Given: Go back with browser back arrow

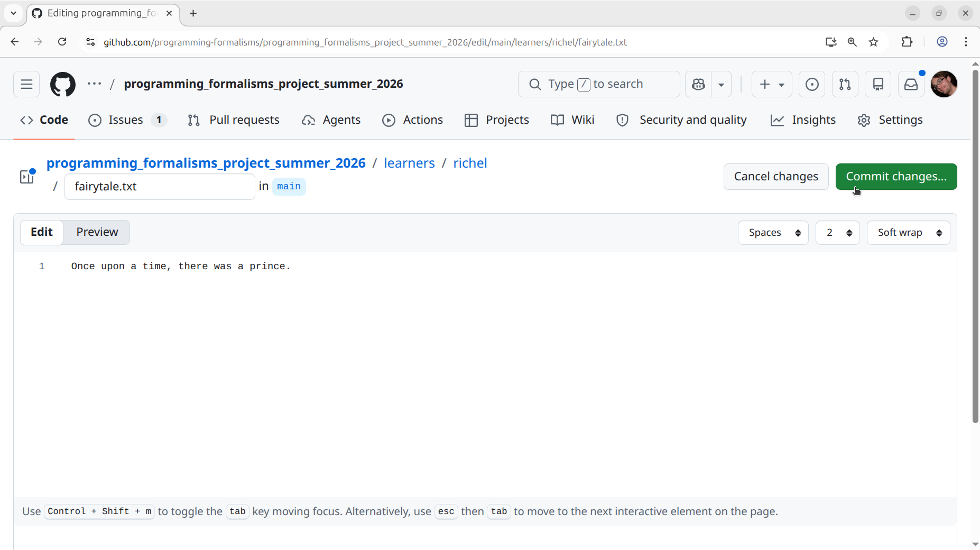Looking at the screenshot, I should (15, 42).
